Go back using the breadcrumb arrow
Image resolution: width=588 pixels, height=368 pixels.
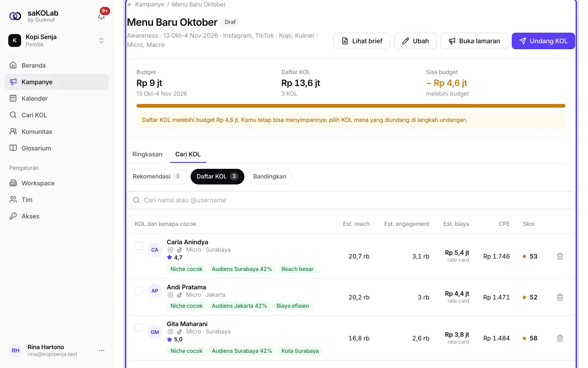point(130,4)
